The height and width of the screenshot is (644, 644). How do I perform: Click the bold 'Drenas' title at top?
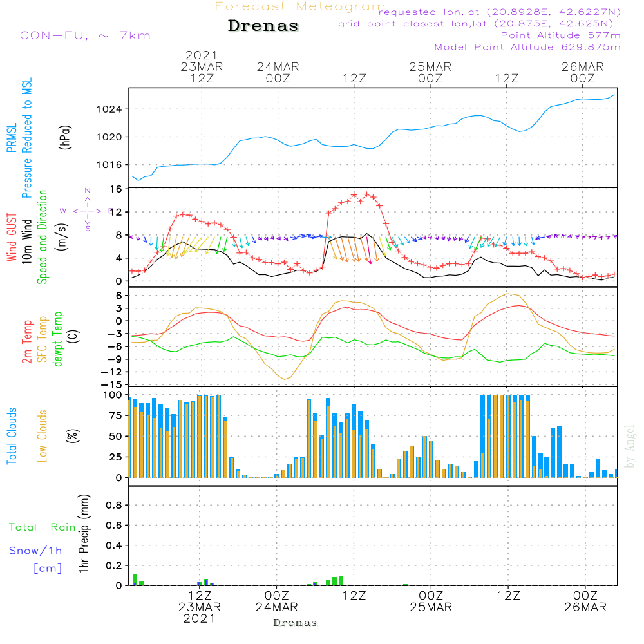coord(263,26)
